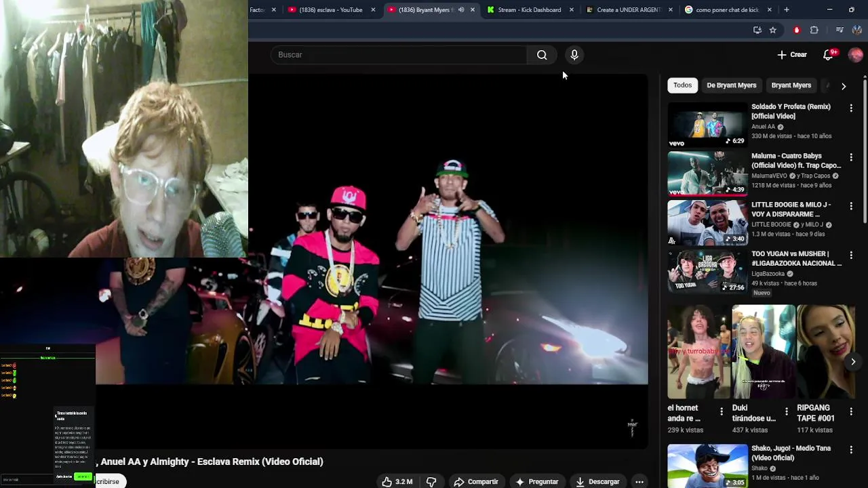
Task: Focus the Buscar search field
Action: pyautogui.click(x=399, y=55)
